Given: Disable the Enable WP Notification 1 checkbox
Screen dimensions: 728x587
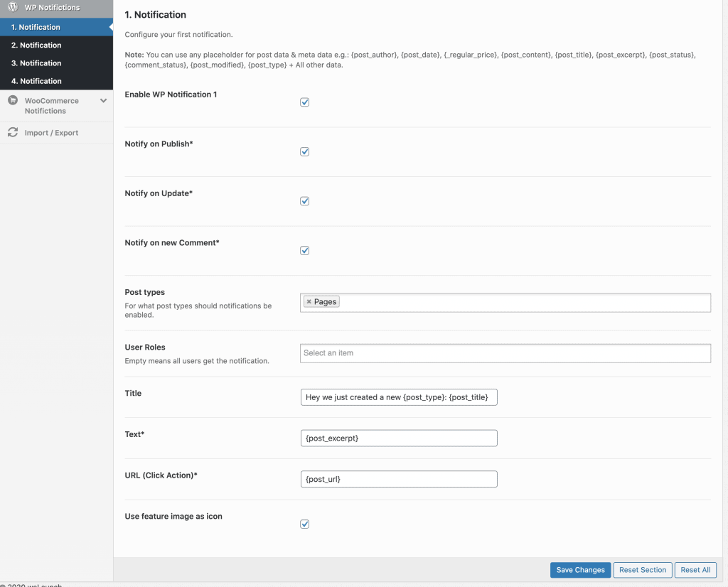Looking at the screenshot, I should tap(304, 102).
